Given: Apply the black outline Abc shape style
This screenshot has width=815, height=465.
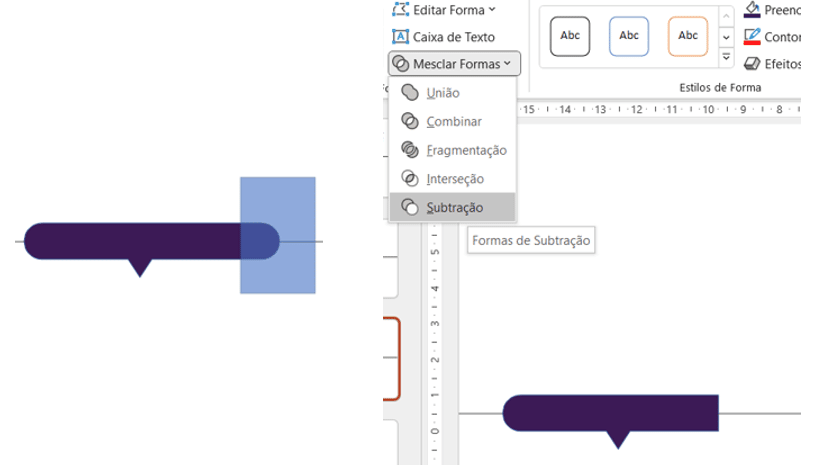Looking at the screenshot, I should coord(570,36).
